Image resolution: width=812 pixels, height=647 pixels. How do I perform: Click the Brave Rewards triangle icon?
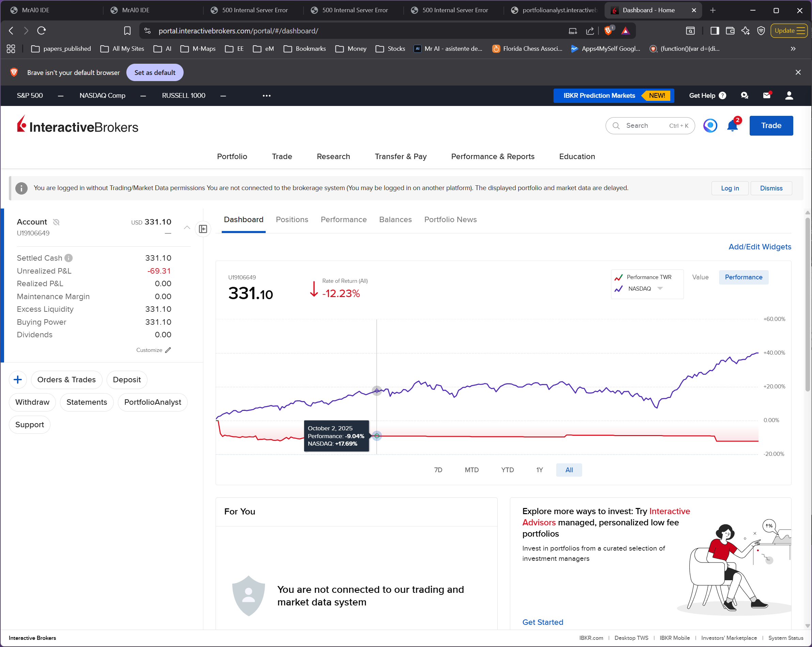click(626, 31)
